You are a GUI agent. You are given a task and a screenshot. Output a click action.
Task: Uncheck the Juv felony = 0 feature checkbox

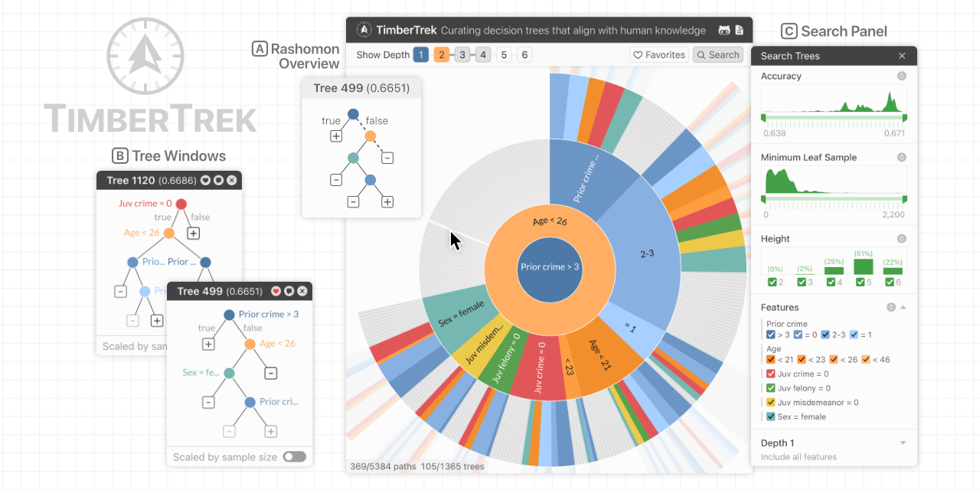click(771, 388)
